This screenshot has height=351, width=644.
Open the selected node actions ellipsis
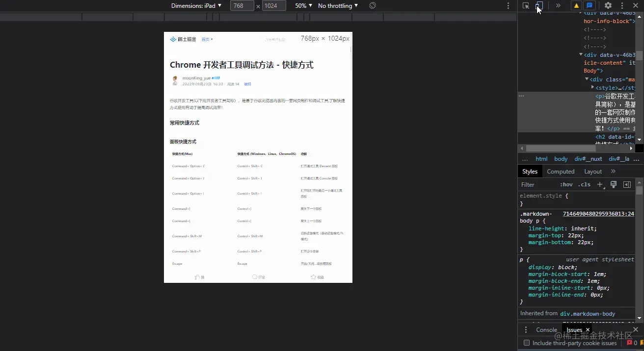[522, 96]
